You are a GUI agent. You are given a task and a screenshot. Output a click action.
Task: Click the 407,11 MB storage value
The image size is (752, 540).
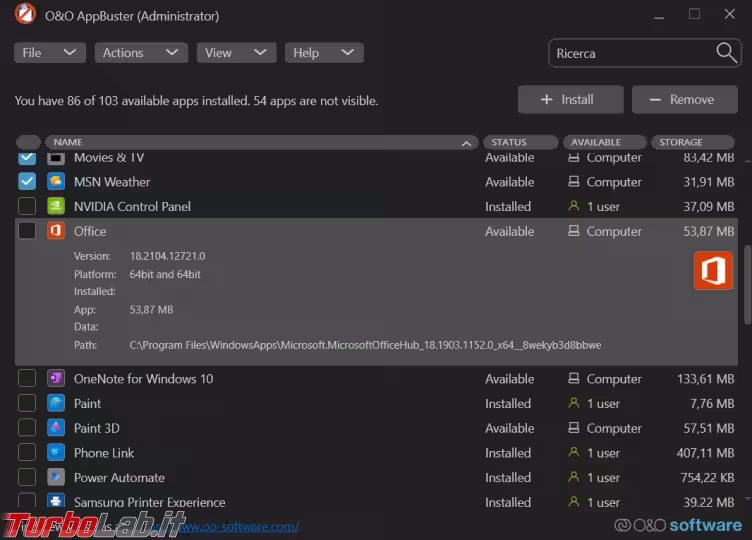[x=705, y=453]
